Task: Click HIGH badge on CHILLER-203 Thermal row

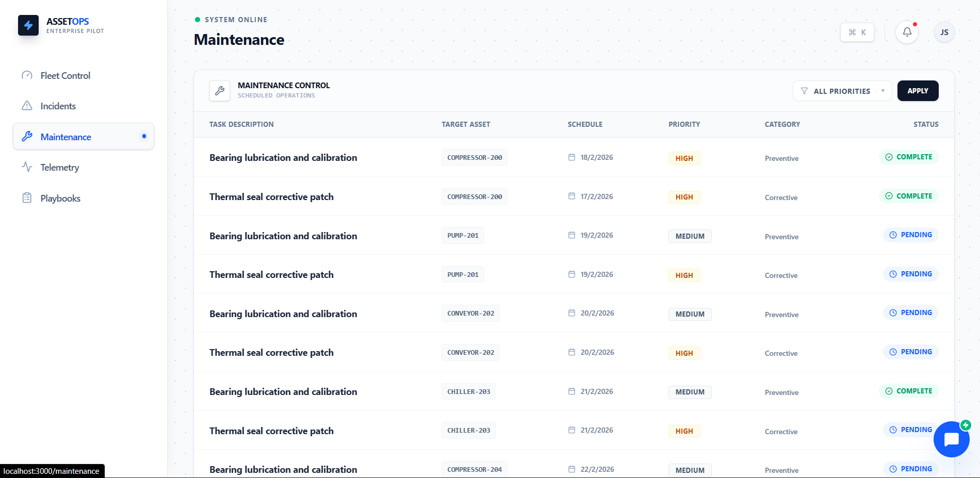Action: (x=684, y=431)
